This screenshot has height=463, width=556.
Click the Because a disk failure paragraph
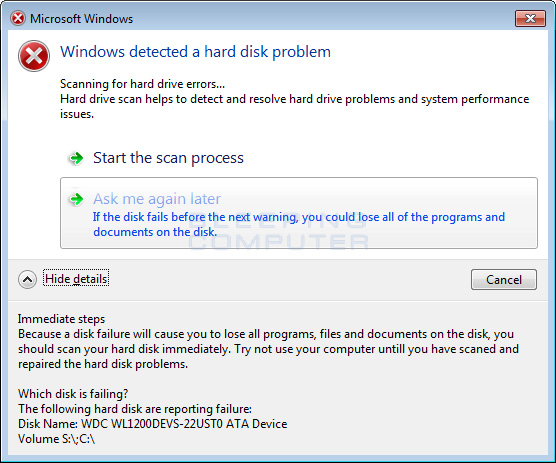[268, 349]
